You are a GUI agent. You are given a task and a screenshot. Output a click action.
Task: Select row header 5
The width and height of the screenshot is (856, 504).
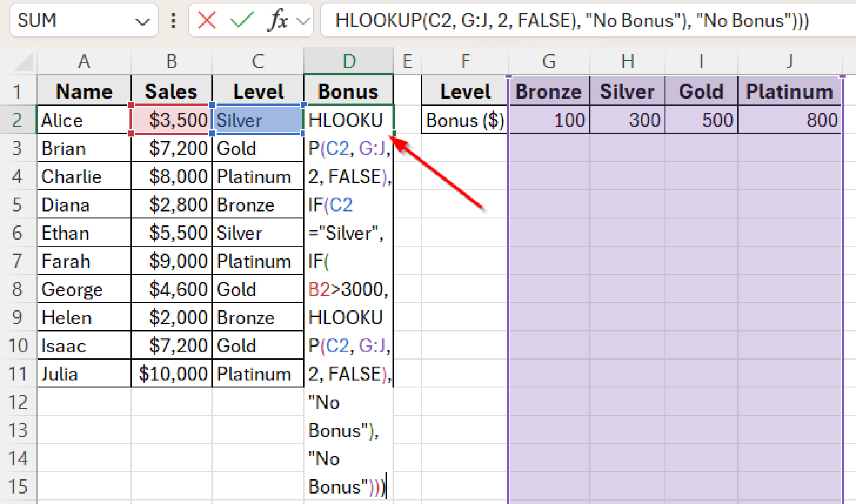pyautogui.click(x=17, y=204)
